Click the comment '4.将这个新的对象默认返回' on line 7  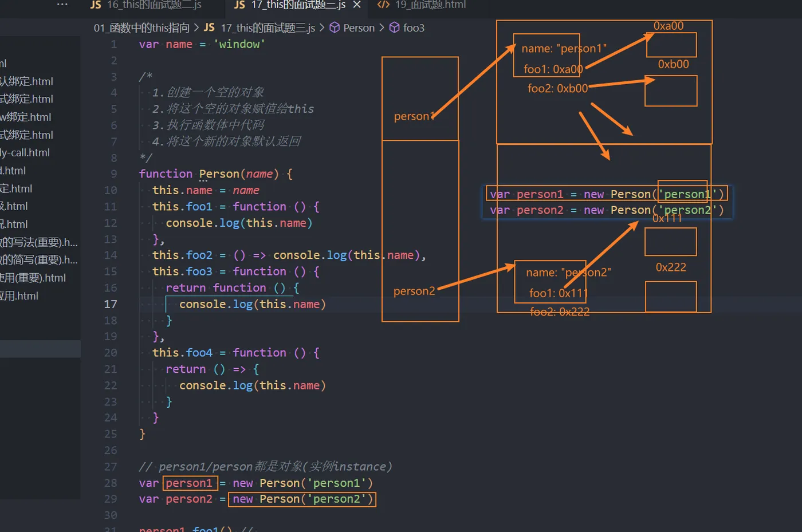click(x=226, y=141)
